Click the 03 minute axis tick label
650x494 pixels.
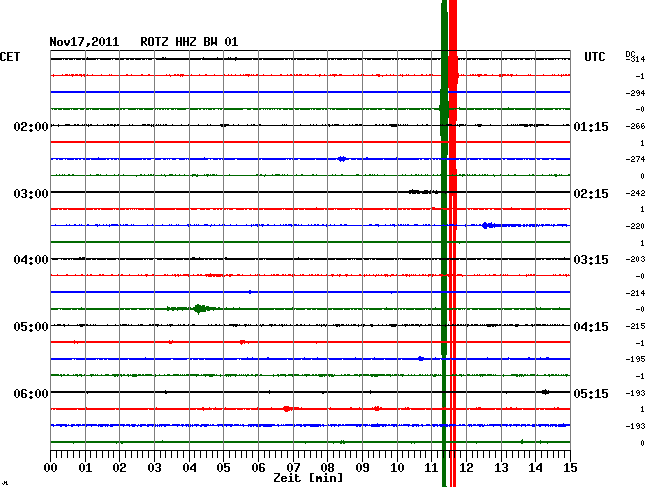pos(154,468)
